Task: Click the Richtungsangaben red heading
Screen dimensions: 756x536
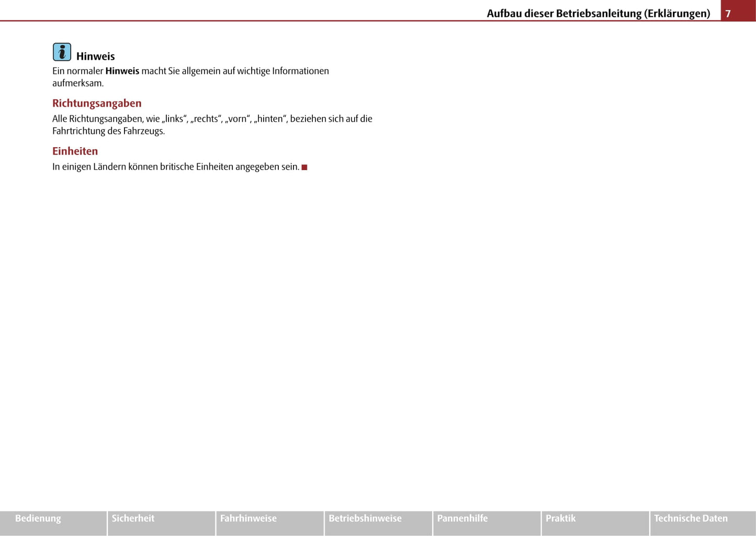Action: (97, 103)
